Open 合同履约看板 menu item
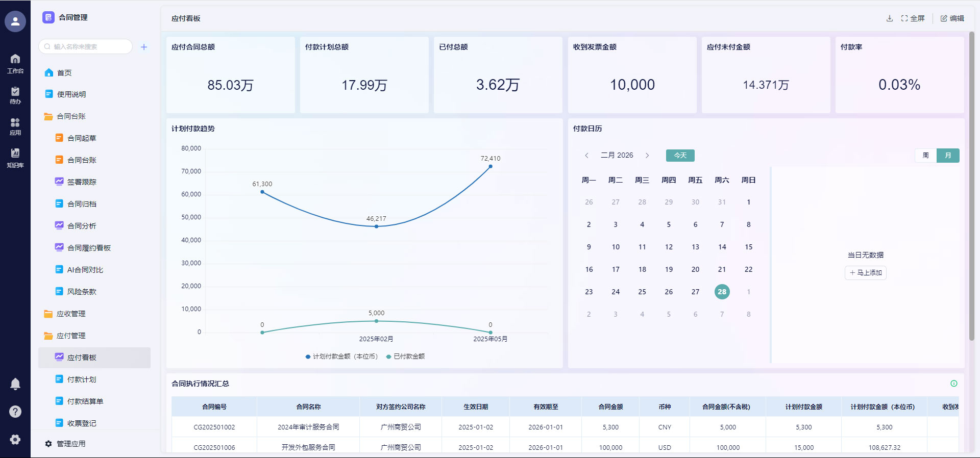Image resolution: width=980 pixels, height=458 pixels. click(x=89, y=248)
